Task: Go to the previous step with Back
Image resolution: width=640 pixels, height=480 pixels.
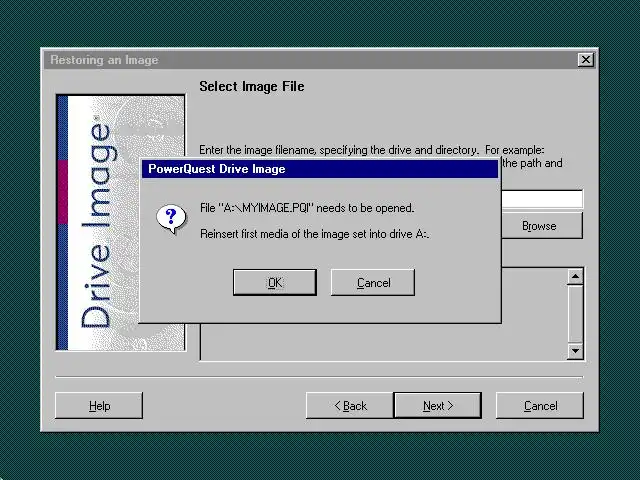Action: coord(350,406)
